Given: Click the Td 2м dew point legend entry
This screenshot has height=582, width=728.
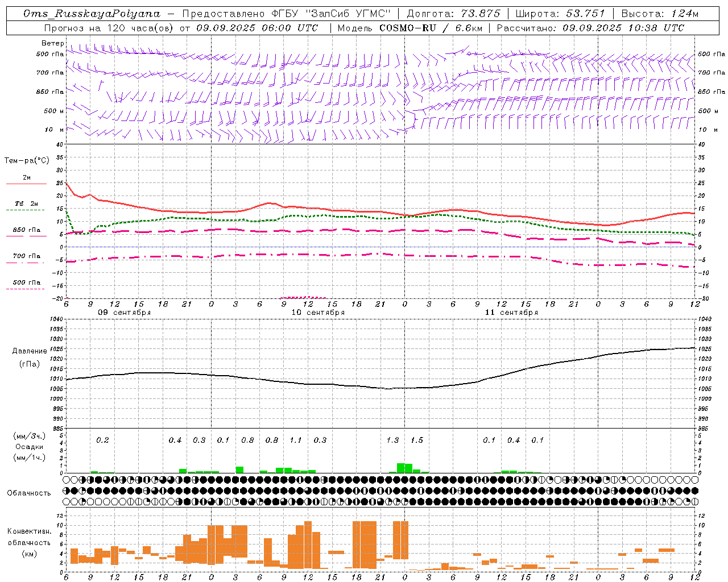Looking at the screenshot, I should 27,203.
